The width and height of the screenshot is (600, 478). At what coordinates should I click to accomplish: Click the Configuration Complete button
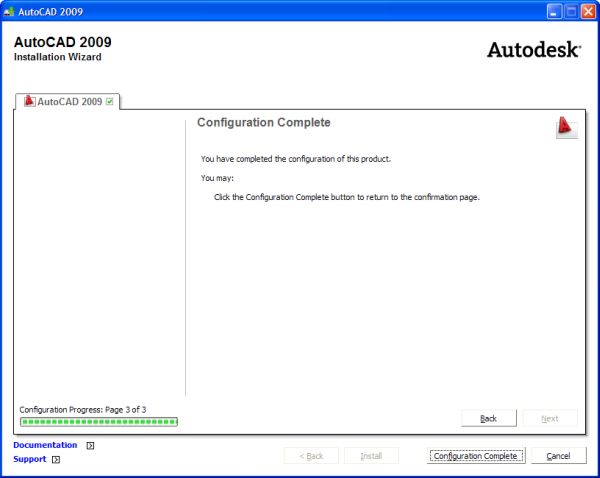(476, 455)
